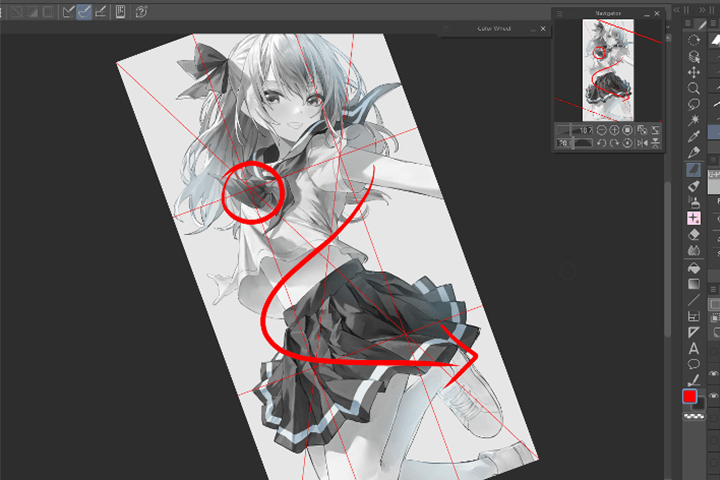Select the Eraser tool

694,235
